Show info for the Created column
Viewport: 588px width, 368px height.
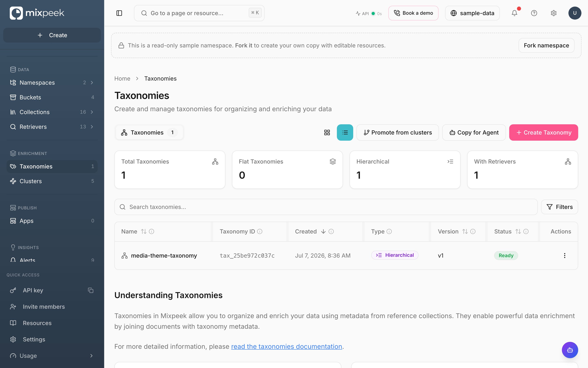[331, 231]
